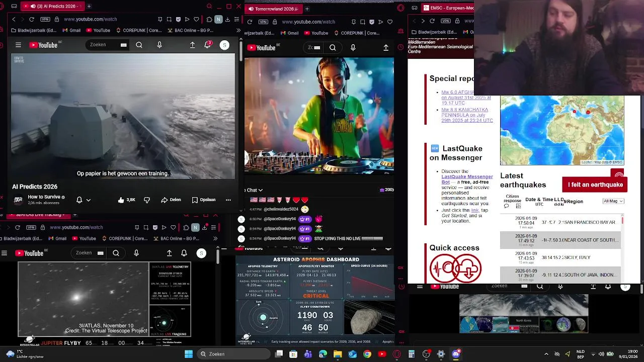Viewport: 644px width, 362px height.
Task: Open COREPUNK bookmark in the 3I/ATLAS window
Action: click(x=124, y=238)
